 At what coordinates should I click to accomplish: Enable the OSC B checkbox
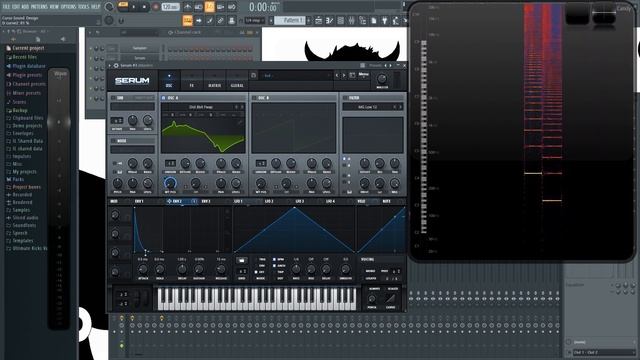pos(254,98)
